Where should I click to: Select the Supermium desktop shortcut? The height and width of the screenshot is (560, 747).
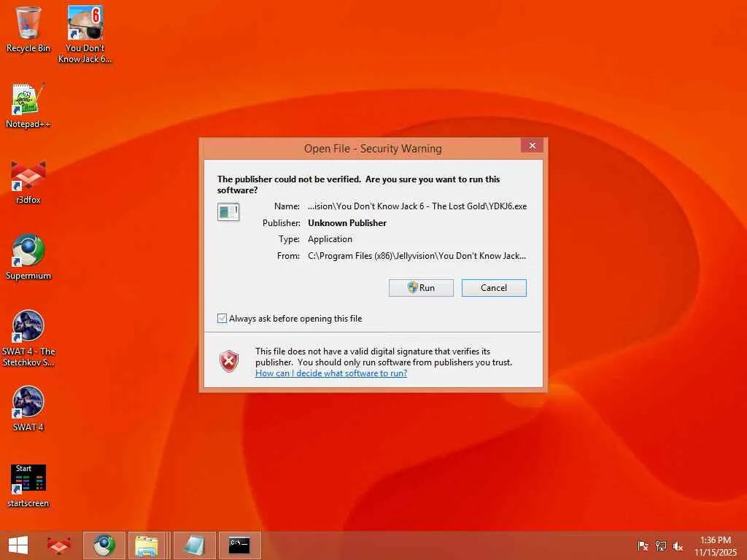pos(28,257)
